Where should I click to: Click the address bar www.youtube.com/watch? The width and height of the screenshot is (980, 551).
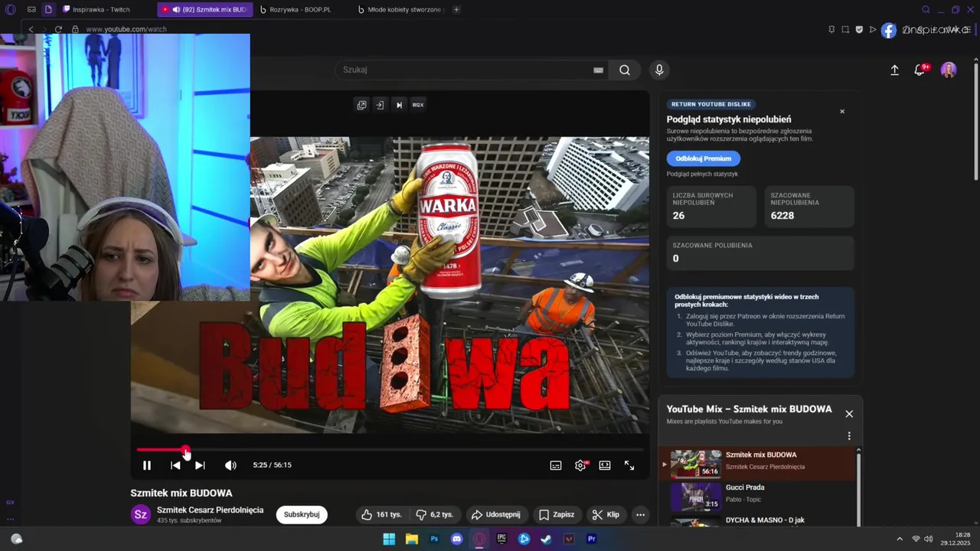pos(126,29)
